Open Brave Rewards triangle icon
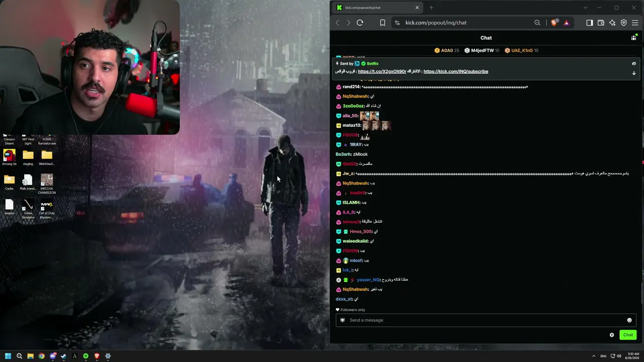 click(x=566, y=23)
